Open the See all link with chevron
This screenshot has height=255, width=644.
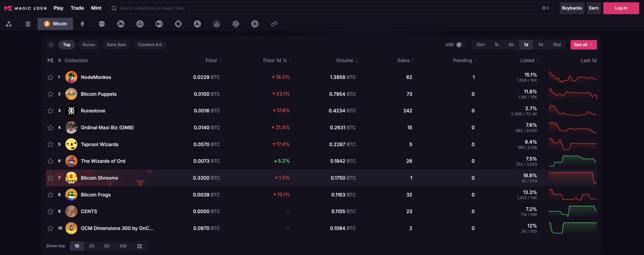point(583,45)
